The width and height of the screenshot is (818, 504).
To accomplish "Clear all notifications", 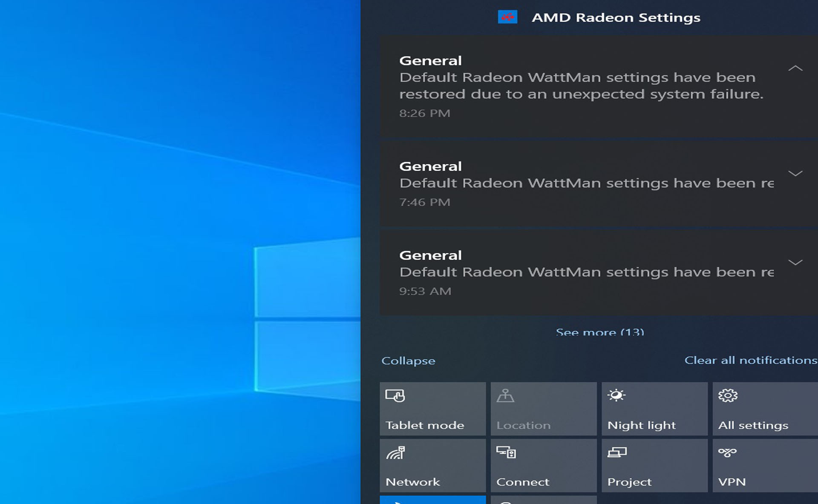I will [x=751, y=360].
